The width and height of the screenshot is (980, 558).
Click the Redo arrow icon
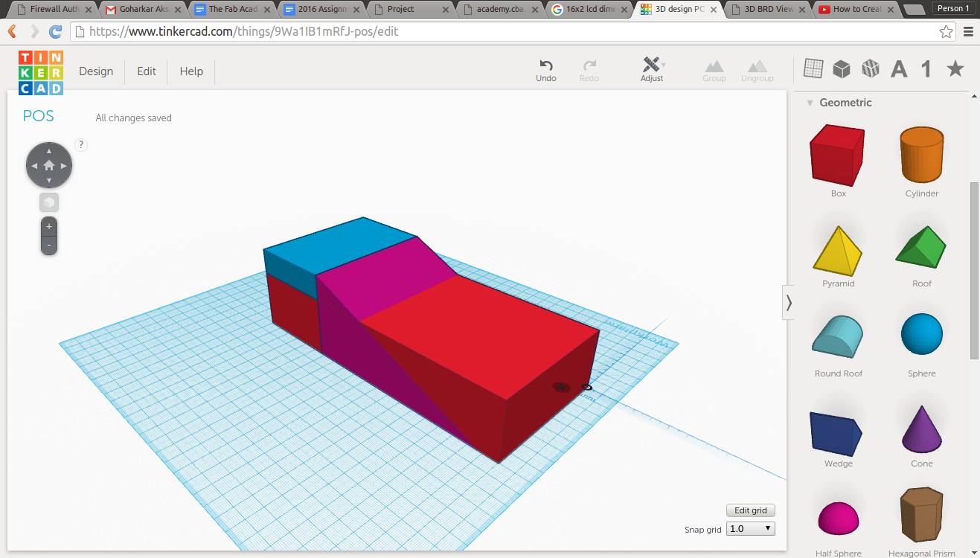589,65
